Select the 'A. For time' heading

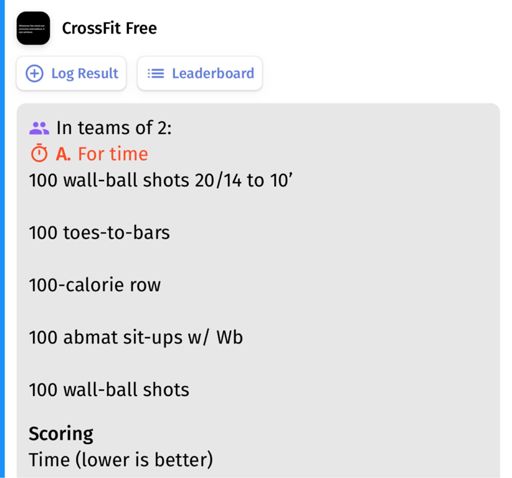[102, 154]
